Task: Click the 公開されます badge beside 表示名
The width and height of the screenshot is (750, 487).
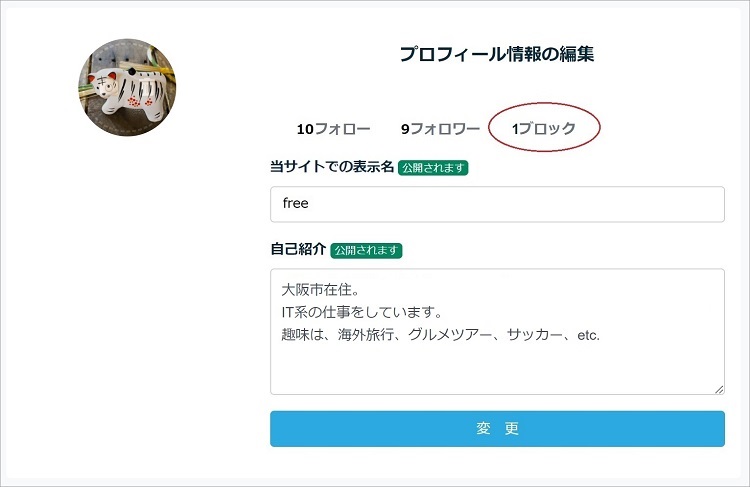Action: 433,168
